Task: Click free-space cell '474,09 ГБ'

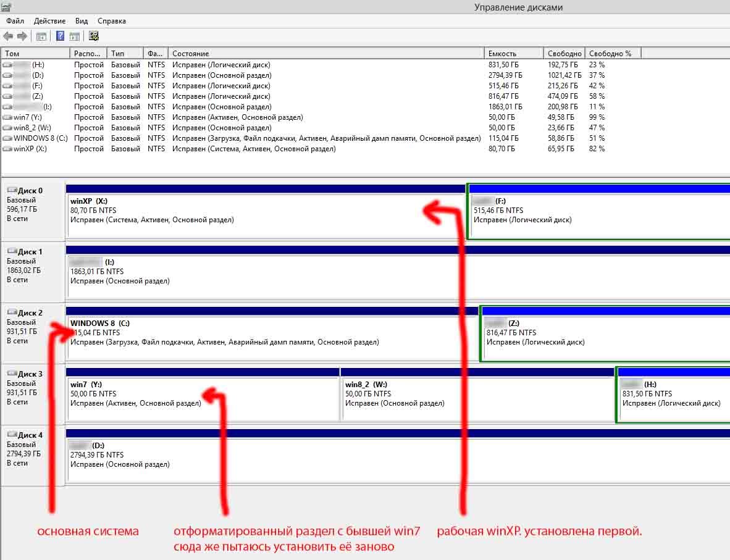Action: tap(563, 96)
